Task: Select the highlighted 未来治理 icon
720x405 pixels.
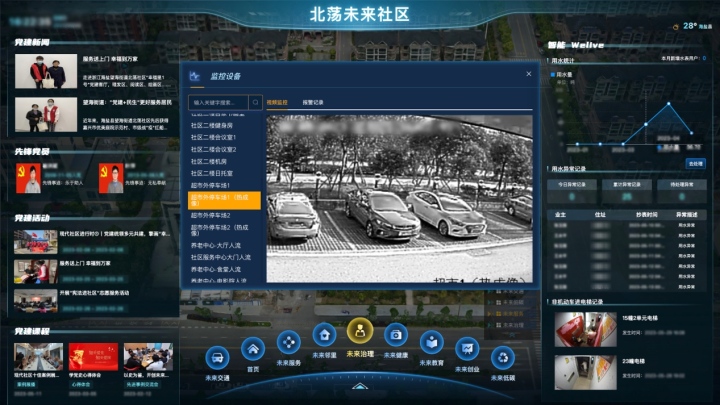Action: coord(360,331)
